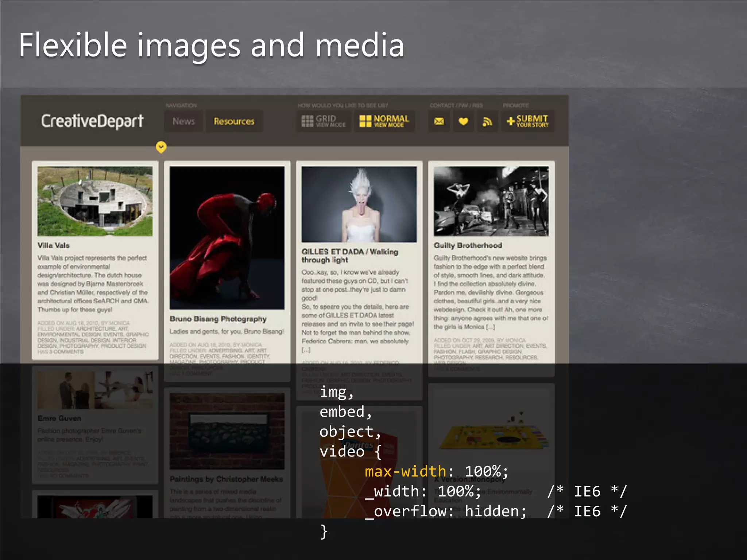Click the CreativeDepart logo

tap(92, 121)
